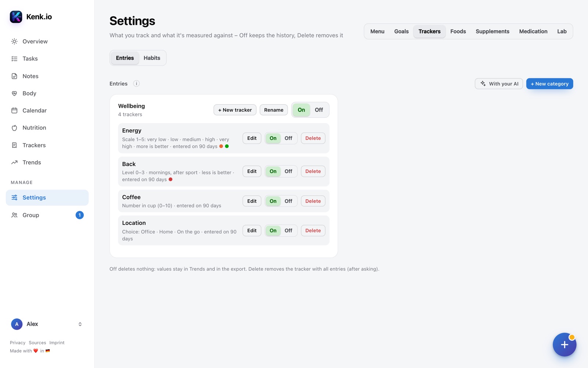Screen dimensions: 588x368
Task: Switch the Back tracker Off
Action: [288, 171]
